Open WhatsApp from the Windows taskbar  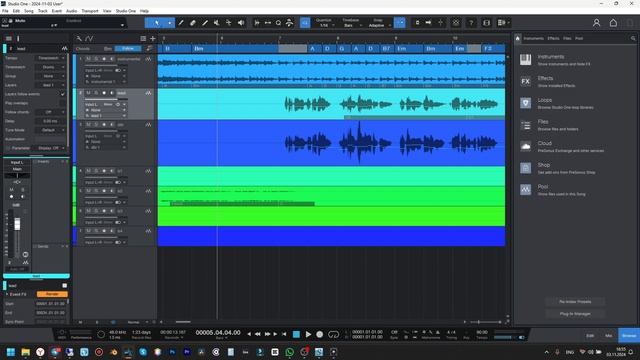coord(289,352)
